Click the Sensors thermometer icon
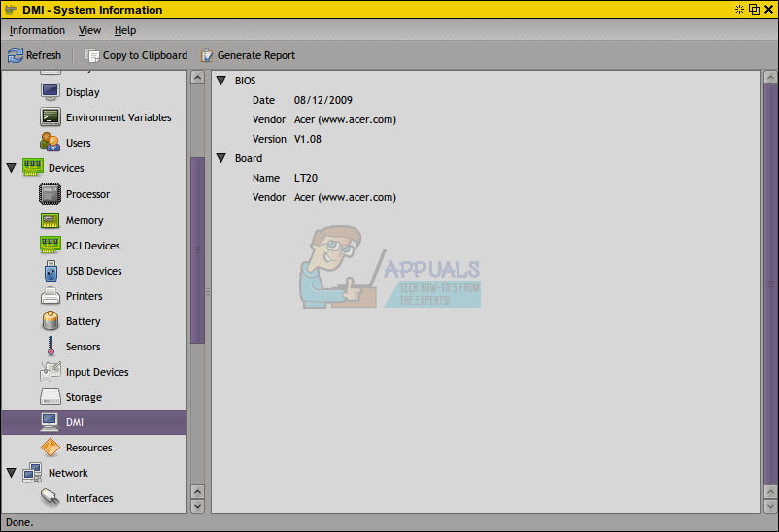The height and width of the screenshot is (532, 779). point(51,347)
